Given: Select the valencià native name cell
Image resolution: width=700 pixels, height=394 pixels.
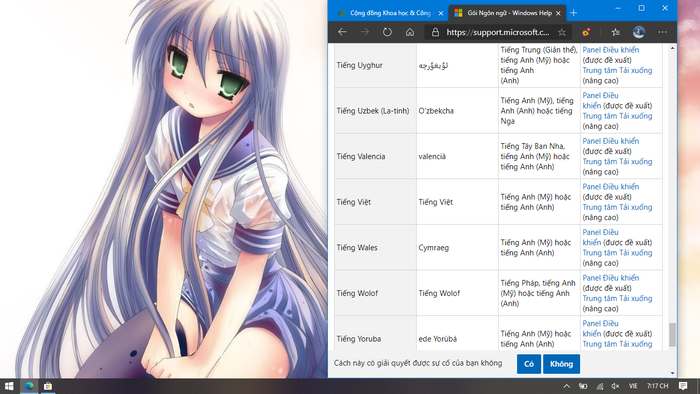Looking at the screenshot, I should click(x=457, y=156).
